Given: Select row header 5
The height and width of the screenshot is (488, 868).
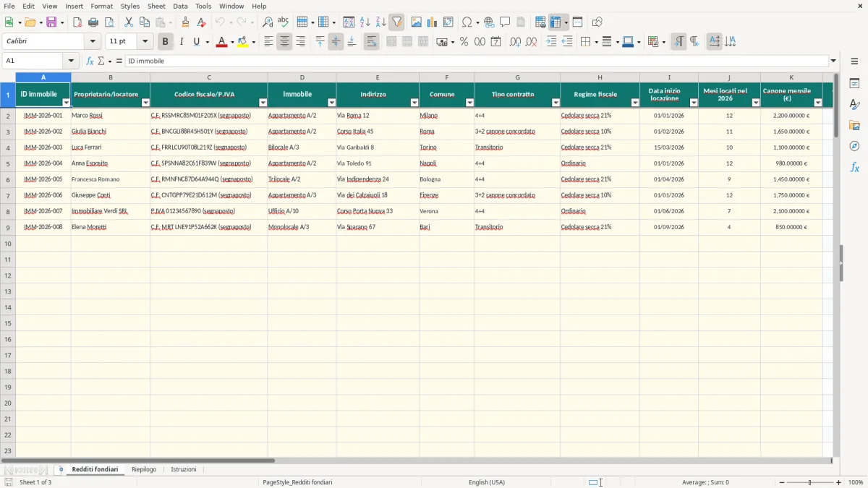Looking at the screenshot, I should (8, 163).
